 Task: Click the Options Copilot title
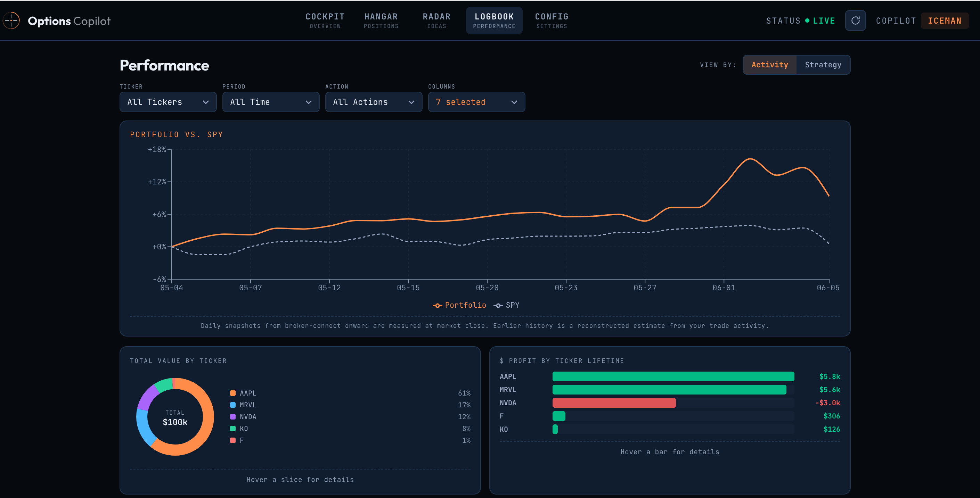coord(69,21)
